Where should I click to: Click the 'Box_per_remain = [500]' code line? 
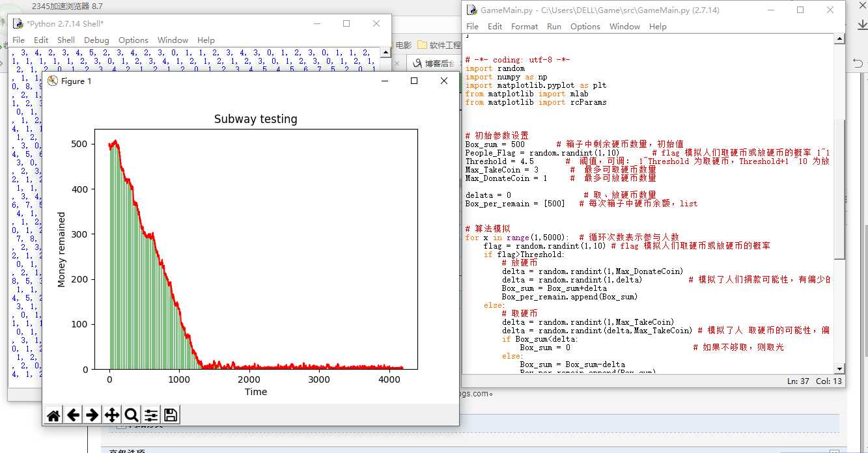tap(515, 204)
